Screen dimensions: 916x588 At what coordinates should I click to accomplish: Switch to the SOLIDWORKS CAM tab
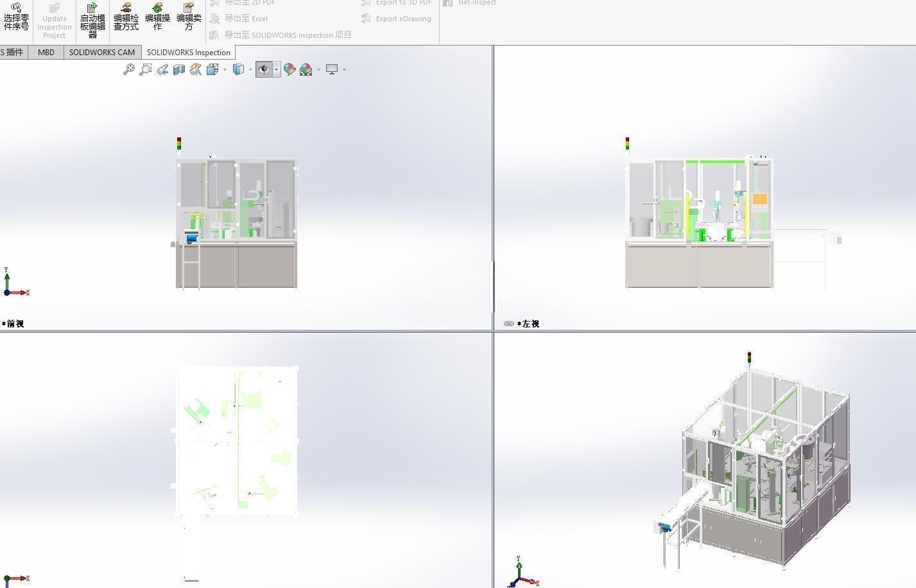pos(102,52)
